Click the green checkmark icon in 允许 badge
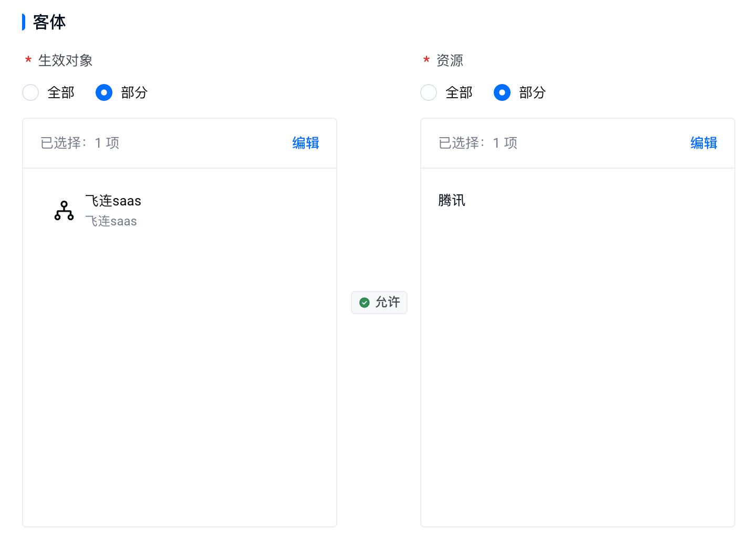 click(365, 303)
